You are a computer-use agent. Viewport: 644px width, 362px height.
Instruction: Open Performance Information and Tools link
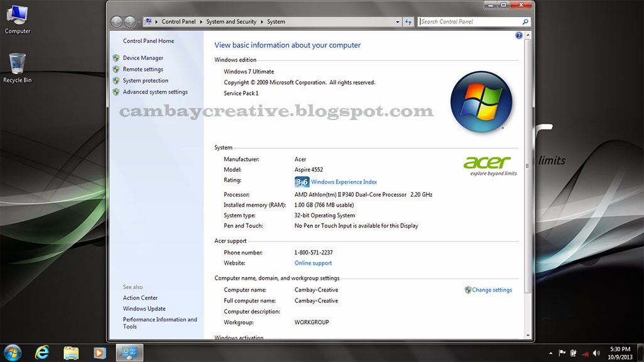click(160, 323)
